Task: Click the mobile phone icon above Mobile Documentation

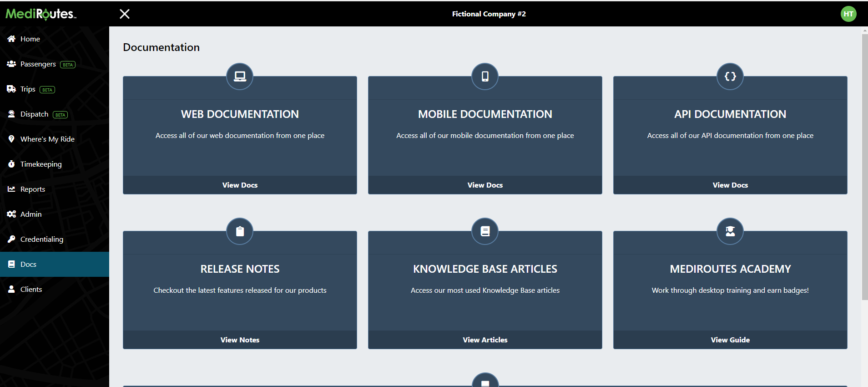Action: (485, 76)
